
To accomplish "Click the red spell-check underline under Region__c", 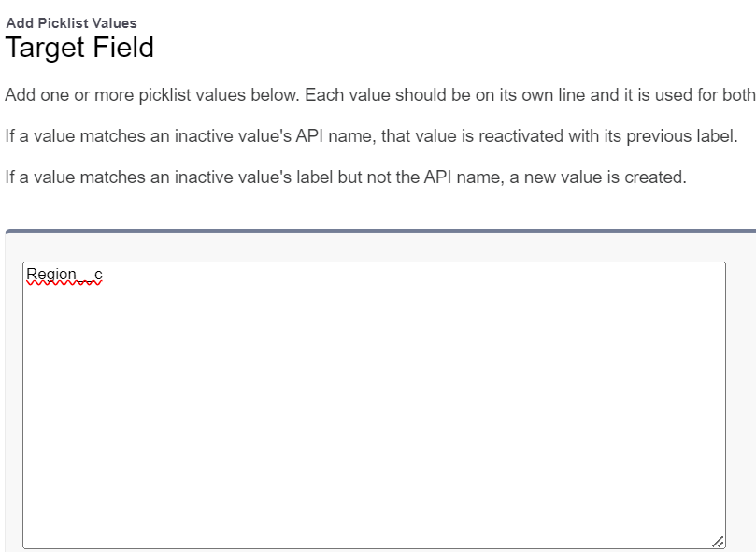I will point(64,285).
